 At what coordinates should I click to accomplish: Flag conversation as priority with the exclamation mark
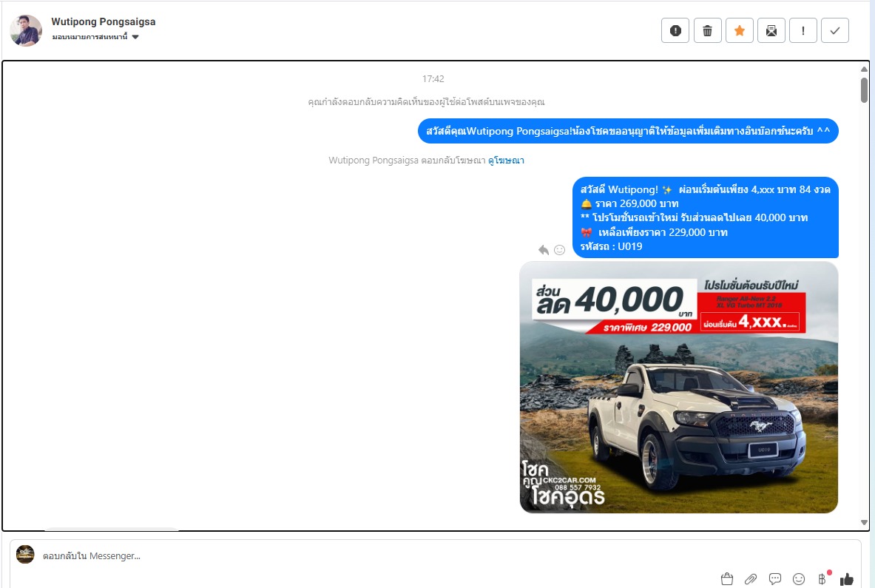(x=803, y=30)
